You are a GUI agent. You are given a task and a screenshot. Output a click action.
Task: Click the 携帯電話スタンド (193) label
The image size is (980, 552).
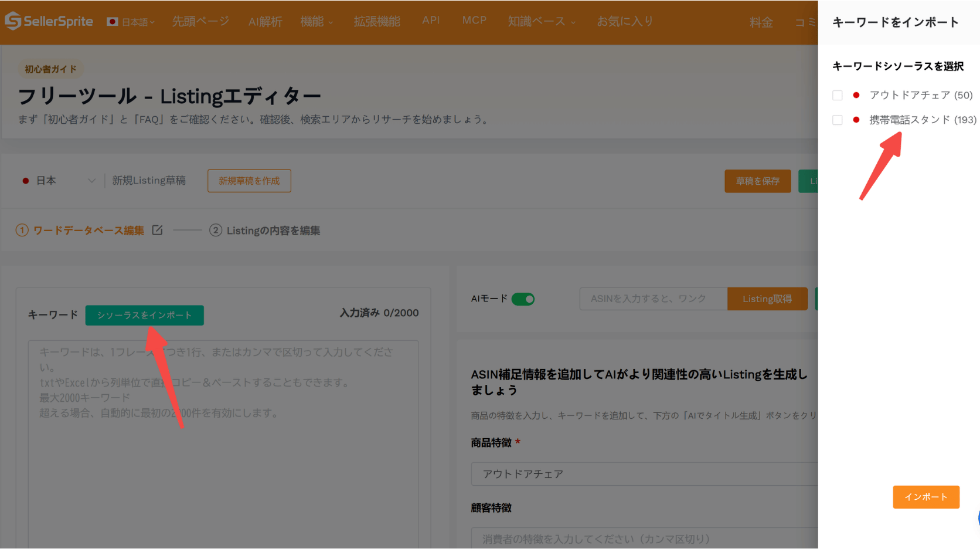coord(923,120)
